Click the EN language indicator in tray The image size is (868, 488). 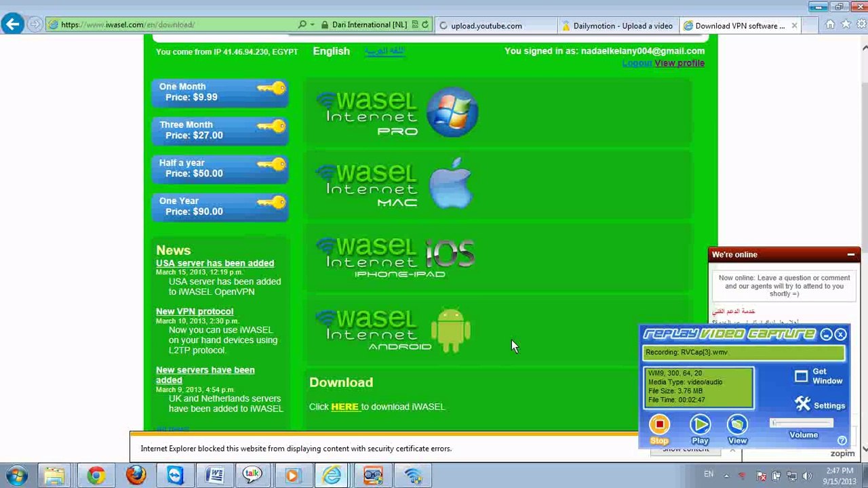coord(709,474)
